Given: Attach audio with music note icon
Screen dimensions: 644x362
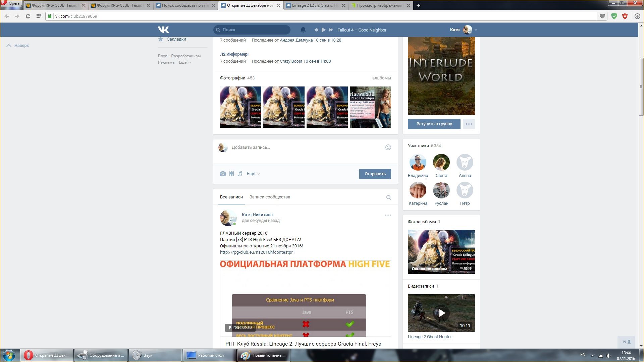Looking at the screenshot, I should (x=240, y=174).
